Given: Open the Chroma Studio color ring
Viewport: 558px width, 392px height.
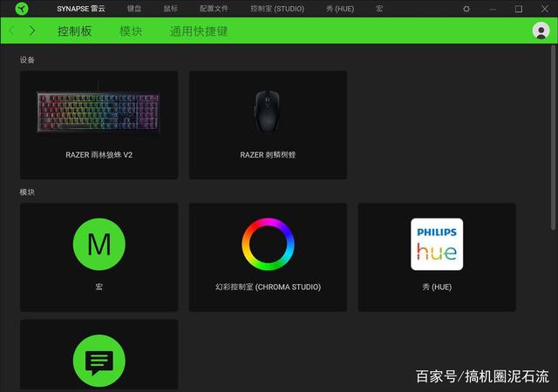Looking at the screenshot, I should click(268, 244).
